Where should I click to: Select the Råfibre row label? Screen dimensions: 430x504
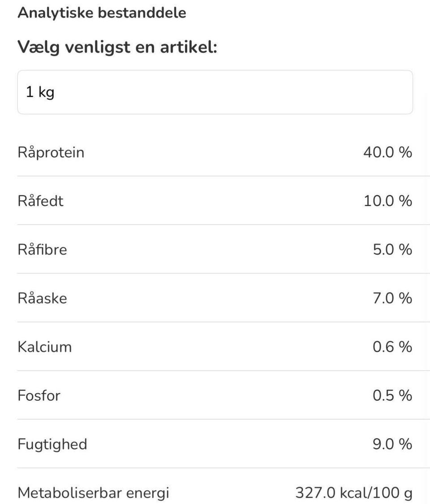(43, 250)
